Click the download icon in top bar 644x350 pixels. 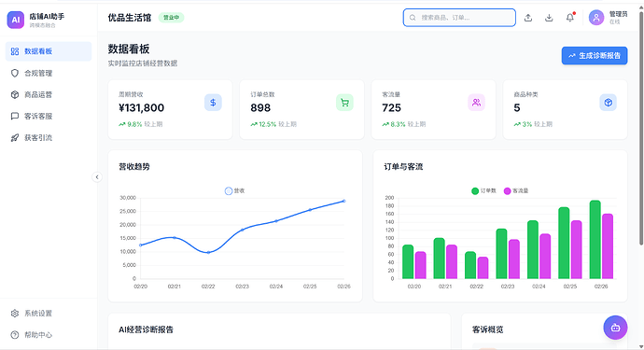(x=549, y=18)
